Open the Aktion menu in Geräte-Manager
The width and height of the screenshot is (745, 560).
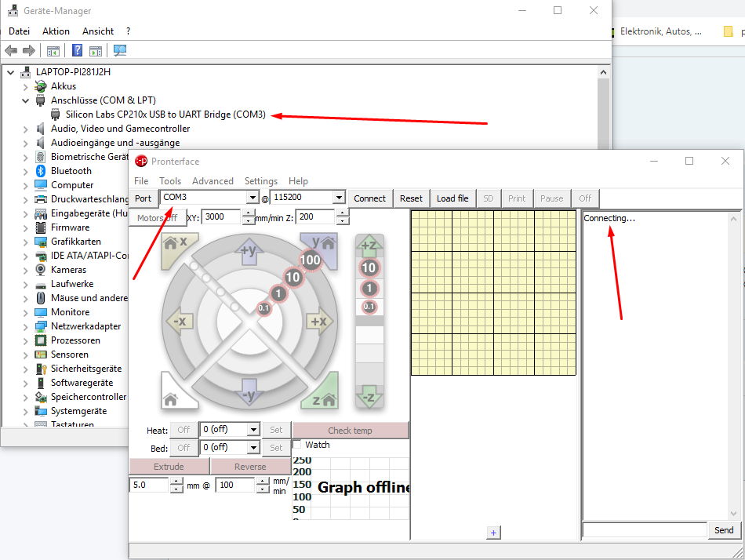(x=56, y=31)
